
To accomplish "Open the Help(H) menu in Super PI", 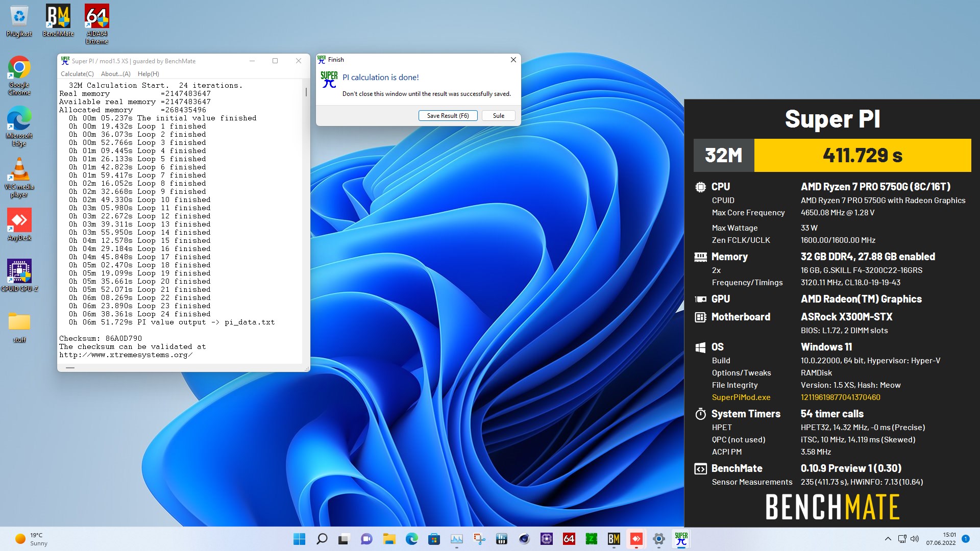I will [x=149, y=74].
